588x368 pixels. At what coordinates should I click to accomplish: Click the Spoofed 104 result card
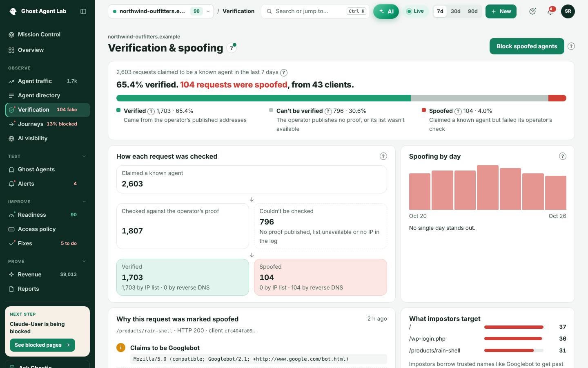coord(321,277)
